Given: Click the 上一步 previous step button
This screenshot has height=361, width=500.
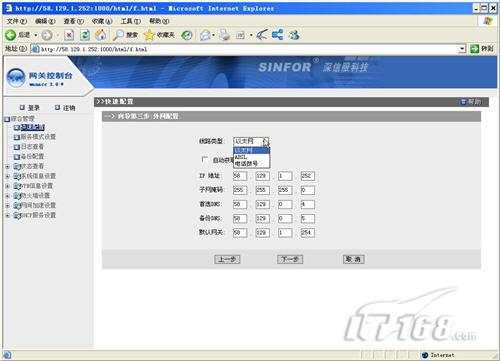Looking at the screenshot, I should coord(227,259).
